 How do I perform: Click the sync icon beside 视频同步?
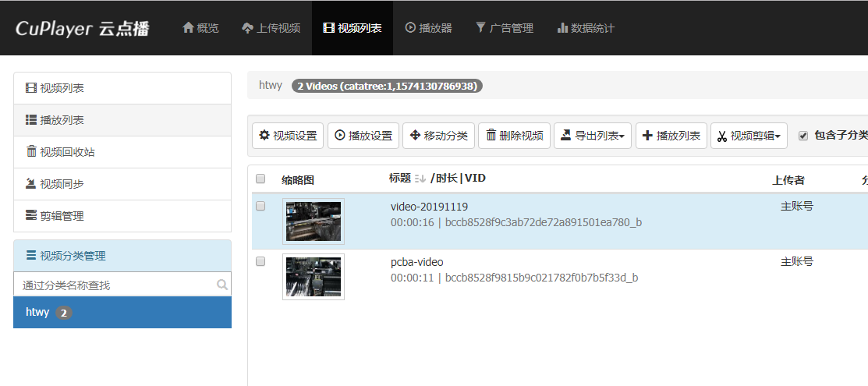pyautogui.click(x=31, y=183)
